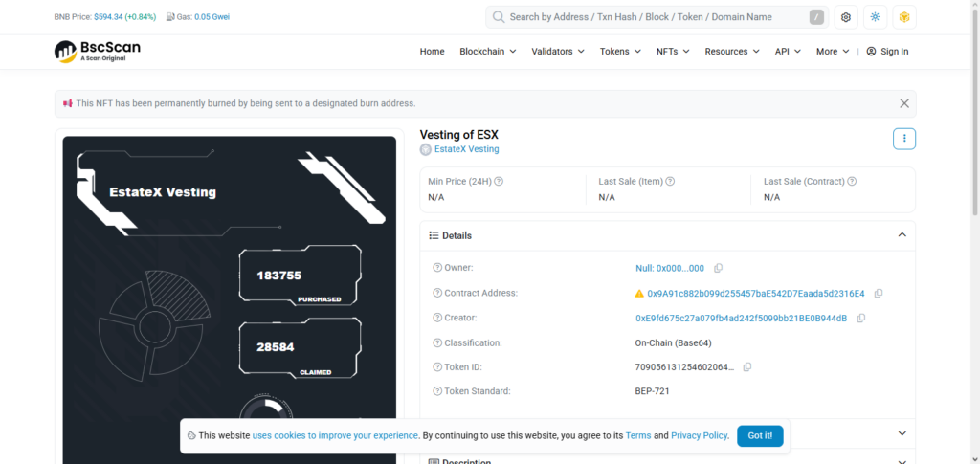Click the Creator help icon
Image resolution: width=980 pixels, height=464 pixels.
437,318
